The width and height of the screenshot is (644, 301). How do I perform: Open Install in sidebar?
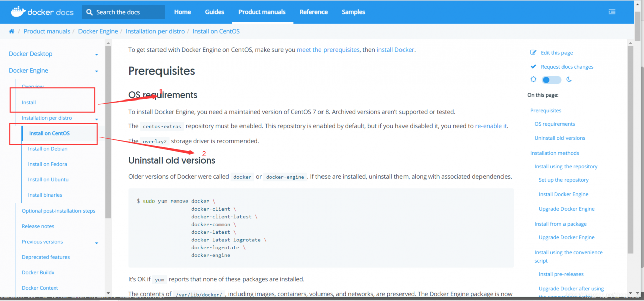point(29,102)
